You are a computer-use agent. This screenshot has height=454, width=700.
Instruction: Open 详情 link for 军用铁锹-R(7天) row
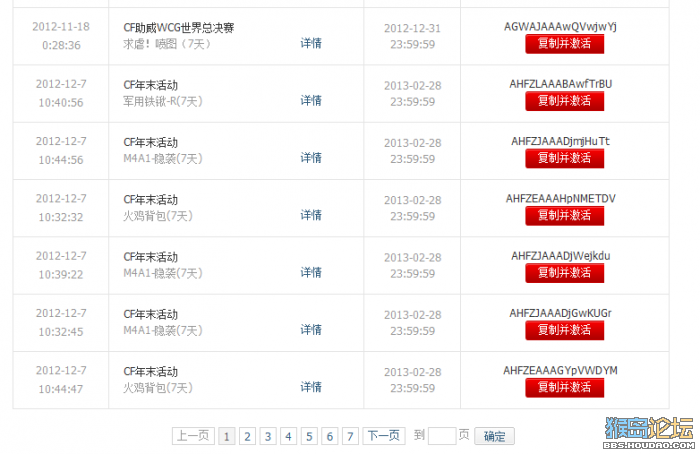tap(311, 100)
